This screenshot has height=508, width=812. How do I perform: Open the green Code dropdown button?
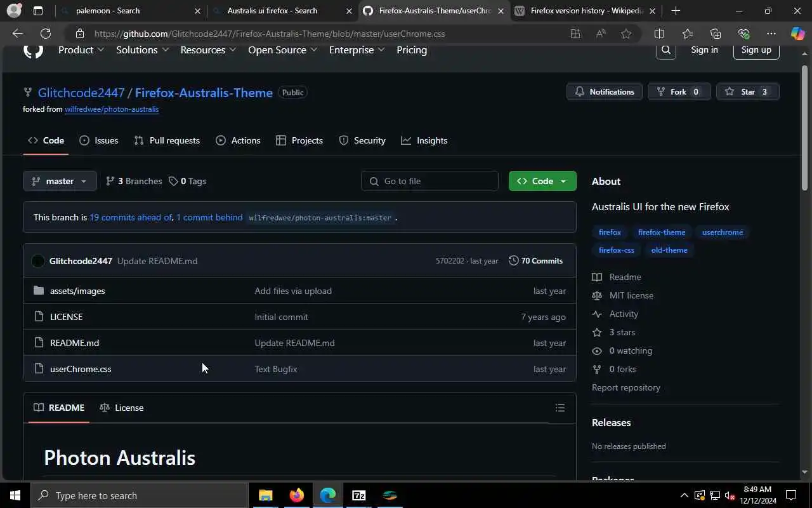(x=542, y=181)
